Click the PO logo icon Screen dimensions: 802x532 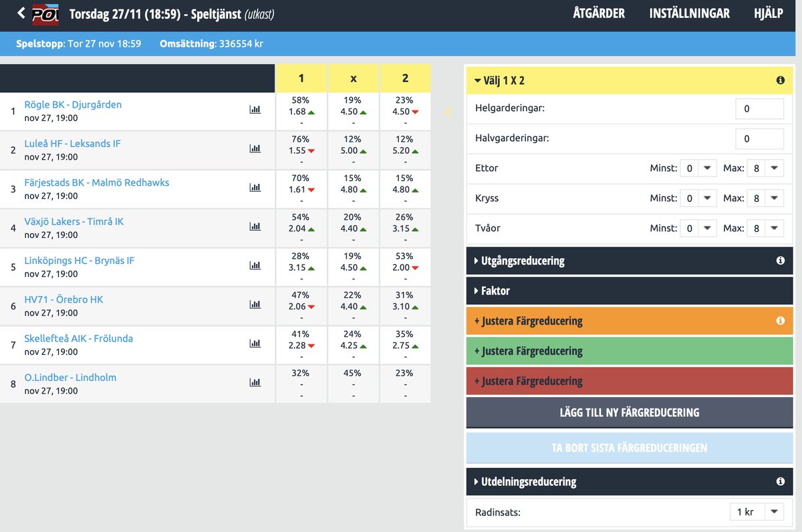click(x=46, y=14)
